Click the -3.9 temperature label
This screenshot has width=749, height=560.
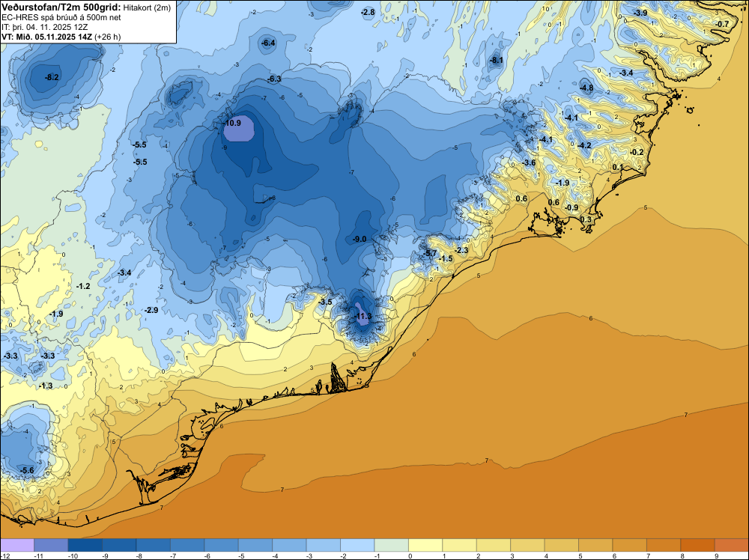tap(640, 13)
